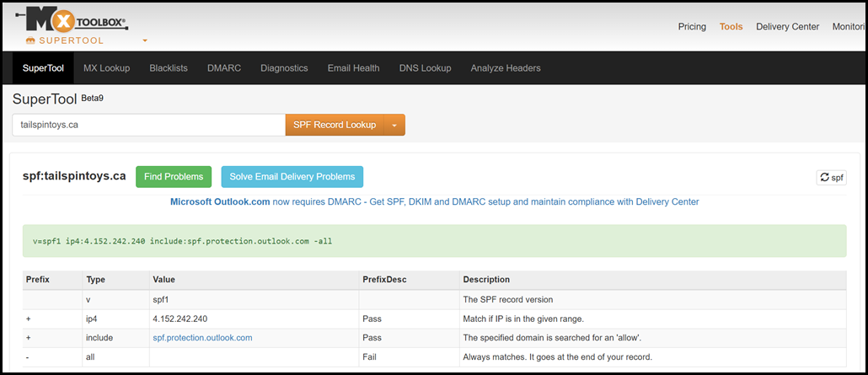Viewport: 868px width, 375px height.
Task: Click the green Find Problems button
Action: [174, 177]
